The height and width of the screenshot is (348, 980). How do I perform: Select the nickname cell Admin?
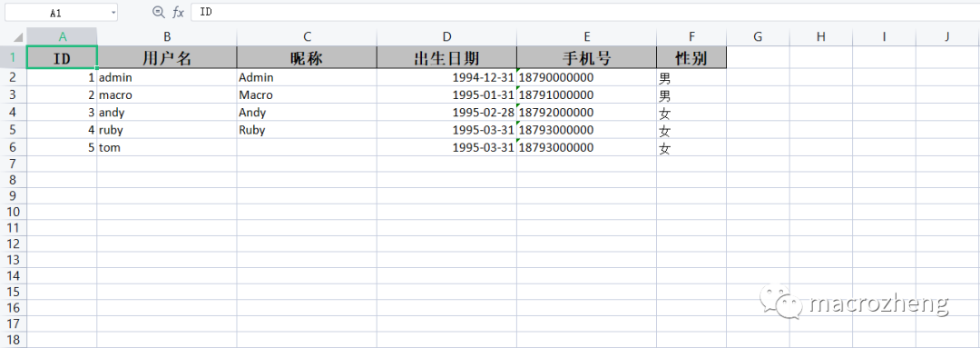click(307, 77)
